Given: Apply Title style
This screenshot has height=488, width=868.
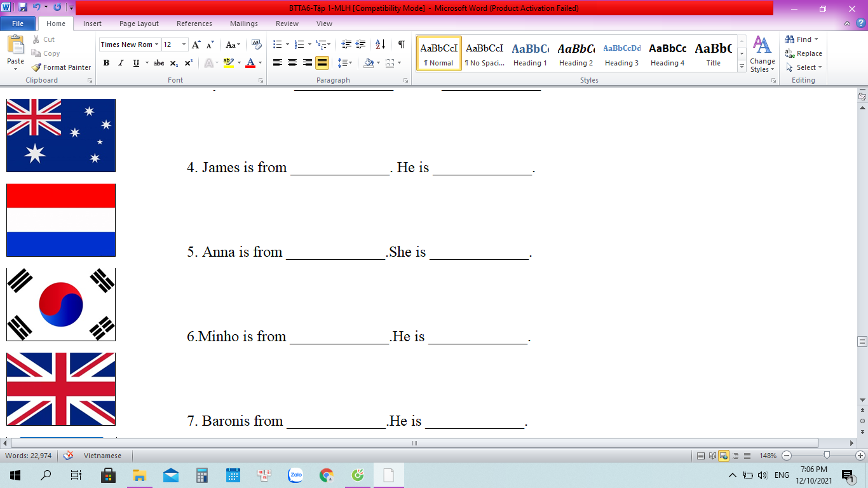Looking at the screenshot, I should [713, 53].
